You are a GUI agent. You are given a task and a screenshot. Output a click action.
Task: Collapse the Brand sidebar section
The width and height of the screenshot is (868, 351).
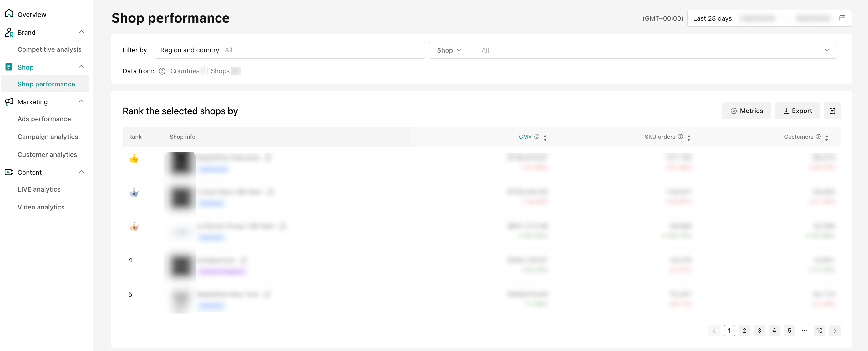(81, 32)
